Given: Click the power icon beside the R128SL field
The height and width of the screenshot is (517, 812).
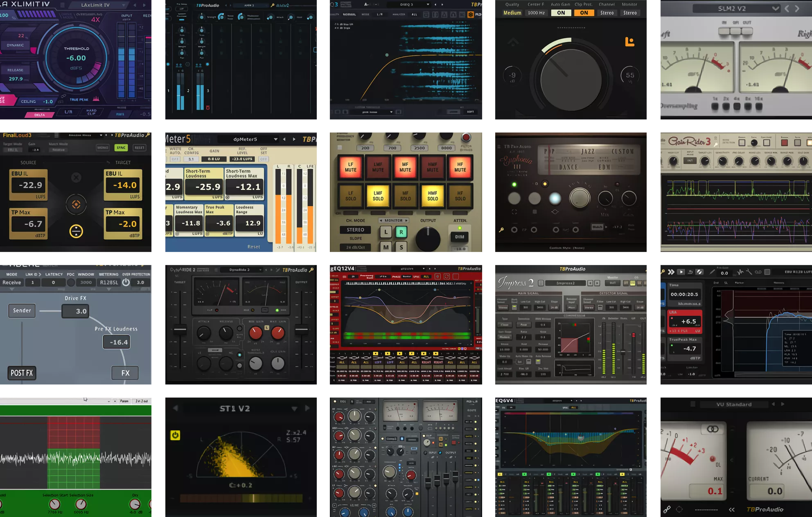Looking at the screenshot, I should click(x=126, y=282).
